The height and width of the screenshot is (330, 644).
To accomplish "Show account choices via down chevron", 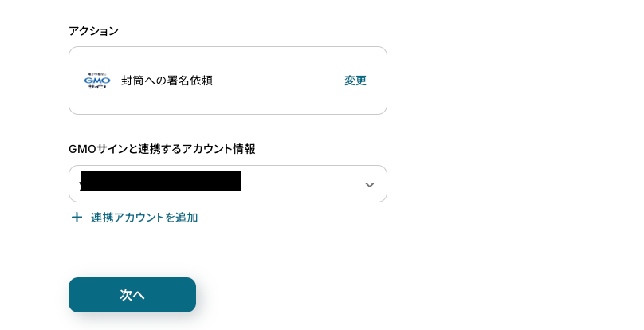I will click(369, 184).
